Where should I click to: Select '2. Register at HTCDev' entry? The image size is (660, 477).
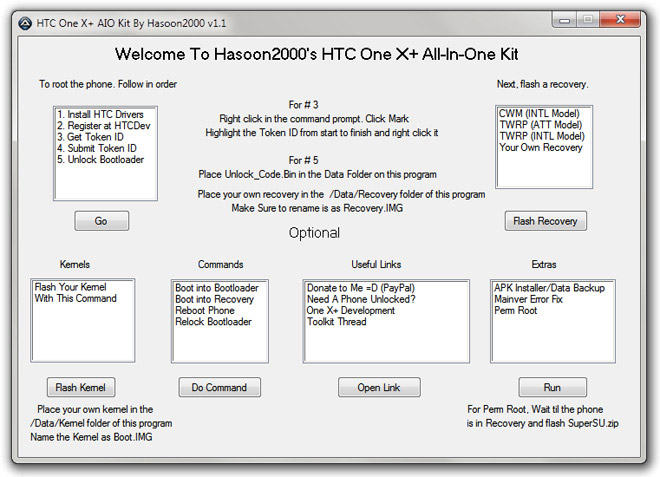[x=104, y=125]
